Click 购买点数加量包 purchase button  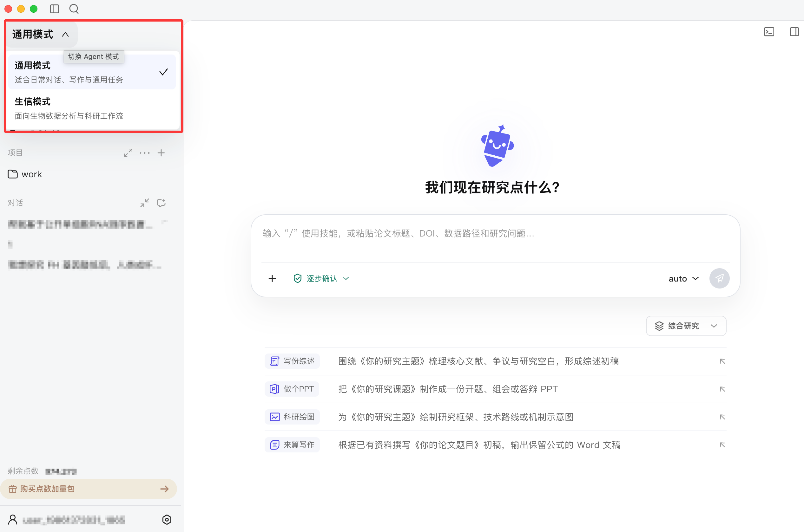88,489
